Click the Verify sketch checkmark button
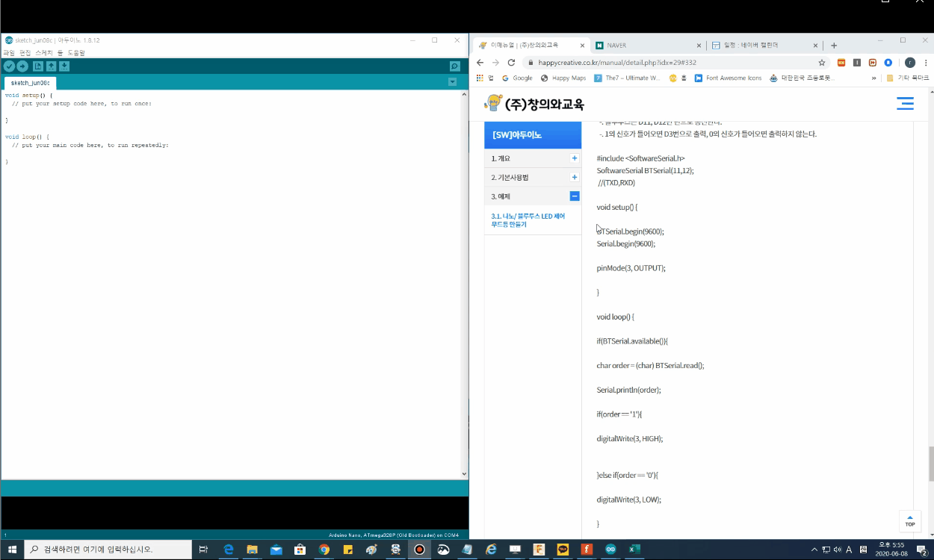The width and height of the screenshot is (934, 560). pos(9,66)
